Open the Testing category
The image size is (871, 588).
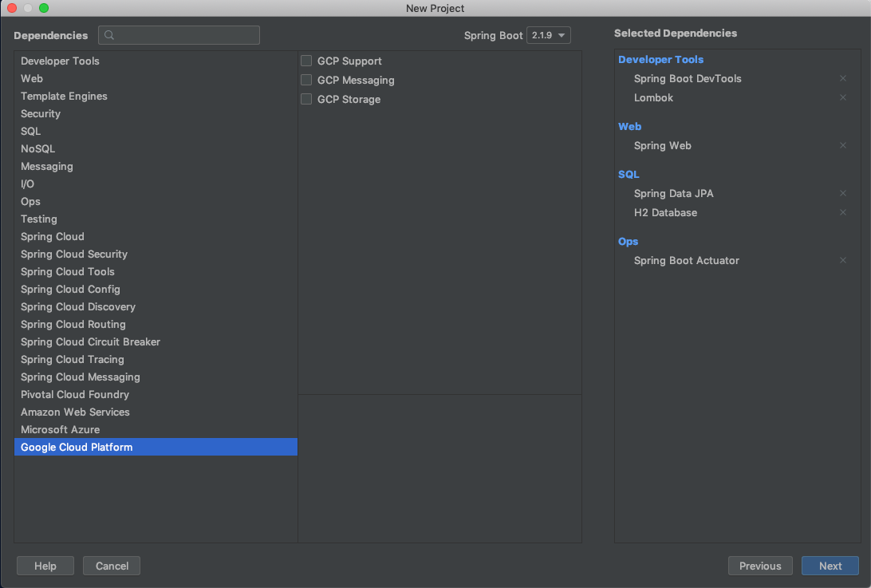point(156,219)
